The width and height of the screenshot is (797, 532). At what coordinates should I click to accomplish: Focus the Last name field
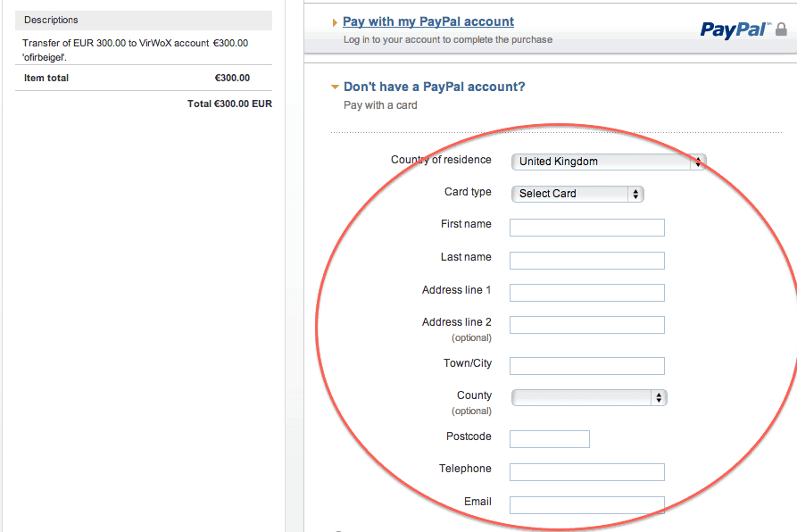587,261
